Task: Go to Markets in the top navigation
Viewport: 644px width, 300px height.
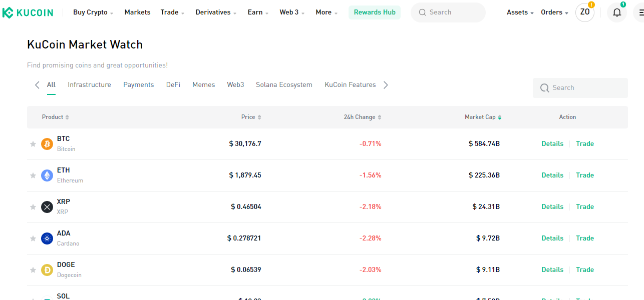Action: [137, 12]
